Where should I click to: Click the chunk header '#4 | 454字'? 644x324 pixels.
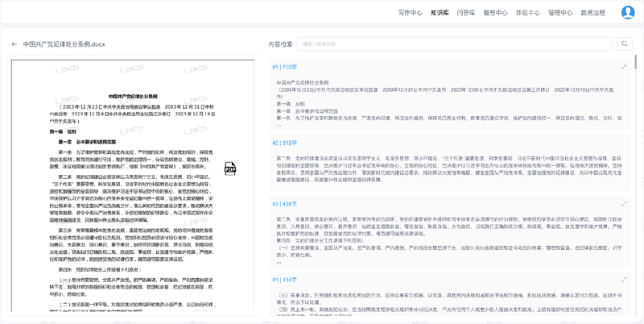[285, 280]
